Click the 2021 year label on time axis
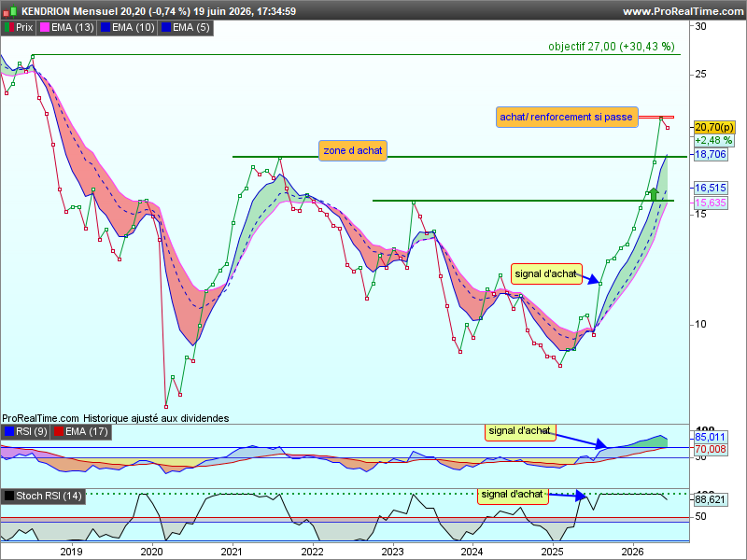This screenshot has height=560, width=747. click(232, 552)
